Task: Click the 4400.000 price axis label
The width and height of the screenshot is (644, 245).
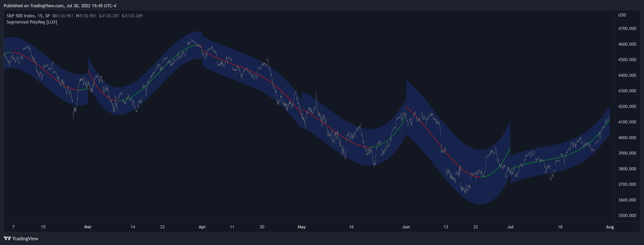Action: (x=627, y=75)
